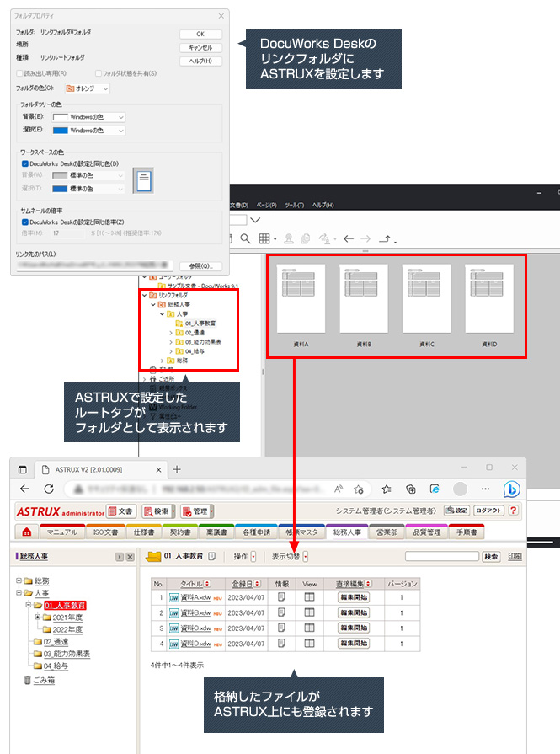Image resolution: width=560 pixels, height=754 pixels.
Task: Click the white 背景(B) color swatch
Action: click(x=60, y=117)
